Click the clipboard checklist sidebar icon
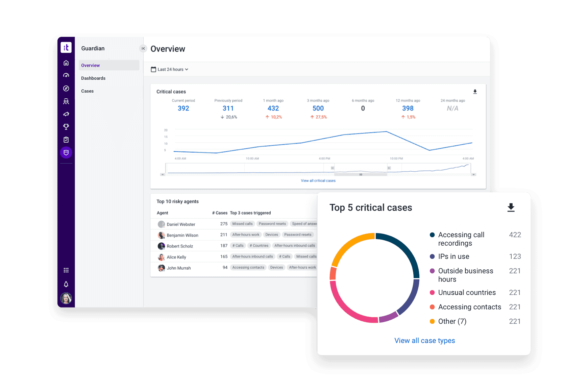Image resolution: width=588 pixels, height=392 pixels. point(66,140)
